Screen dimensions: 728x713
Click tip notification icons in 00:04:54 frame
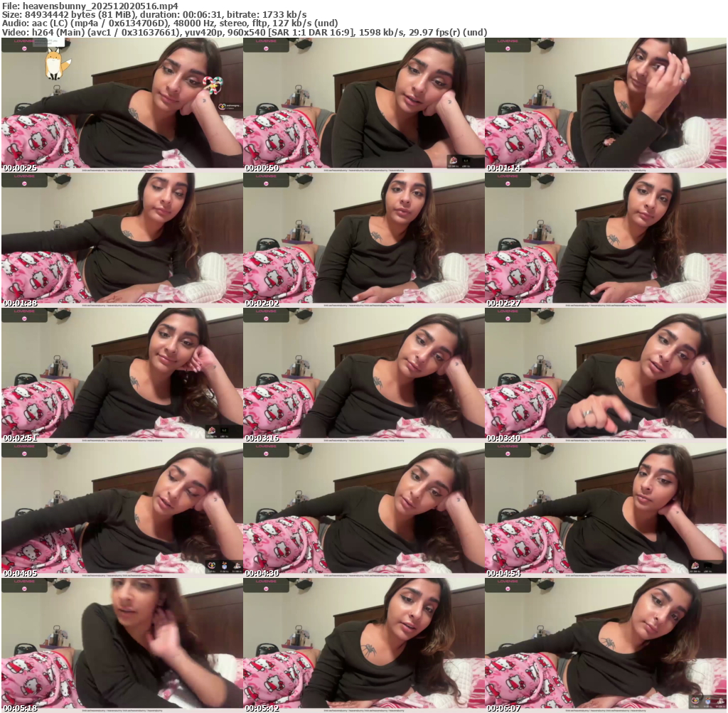tap(700, 565)
